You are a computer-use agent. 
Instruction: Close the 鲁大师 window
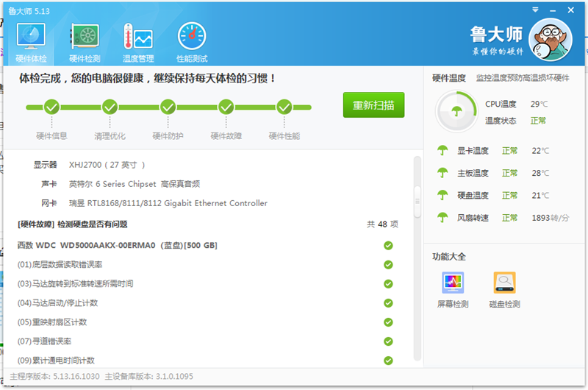tap(571, 10)
